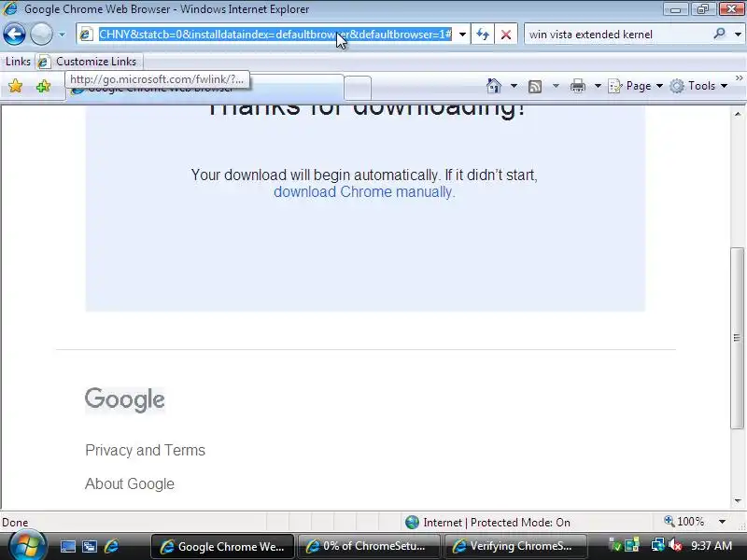
Task: Click the RSS Feeds icon
Action: (535, 86)
